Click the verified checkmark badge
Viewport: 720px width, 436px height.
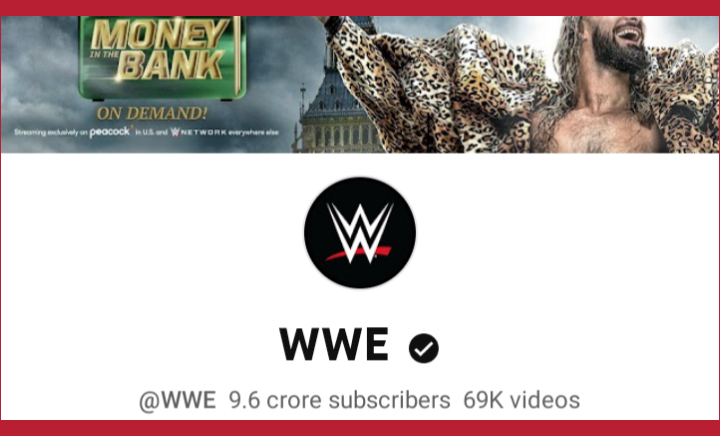coord(423,348)
